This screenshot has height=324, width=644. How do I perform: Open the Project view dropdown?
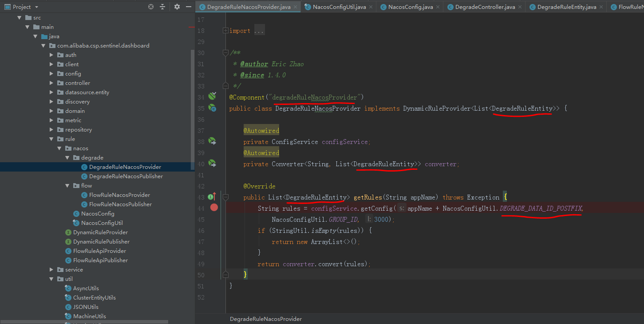coord(36,7)
